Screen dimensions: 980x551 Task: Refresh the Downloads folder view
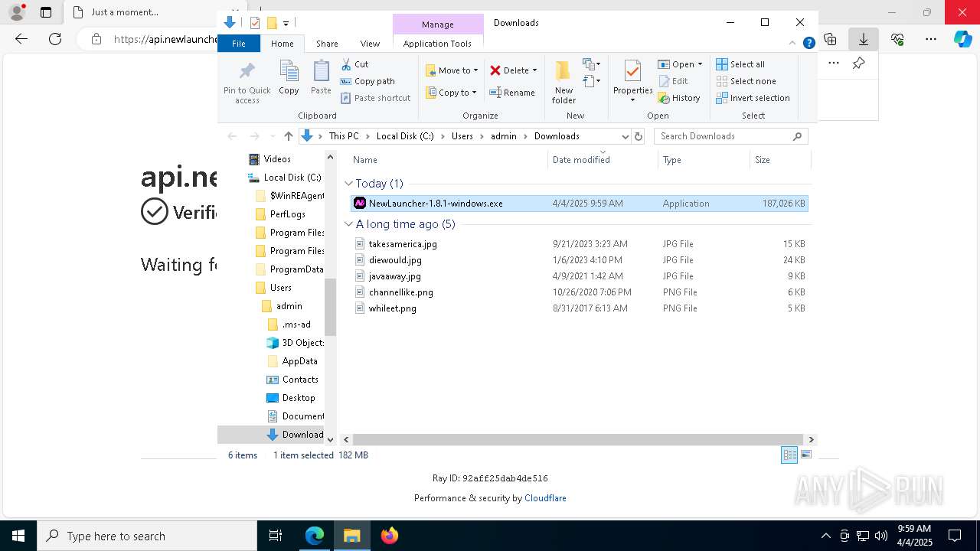639,136
